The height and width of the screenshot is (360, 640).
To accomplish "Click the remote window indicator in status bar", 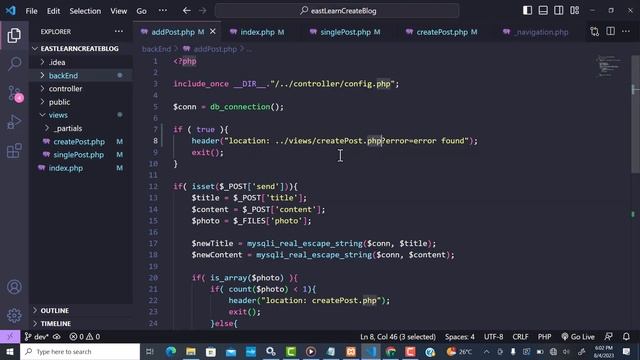I will (10, 337).
